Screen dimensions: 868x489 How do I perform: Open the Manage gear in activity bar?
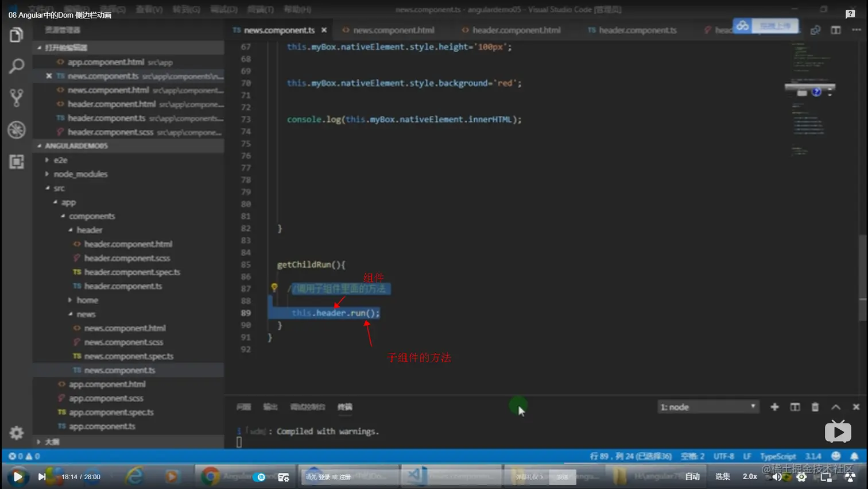(16, 433)
